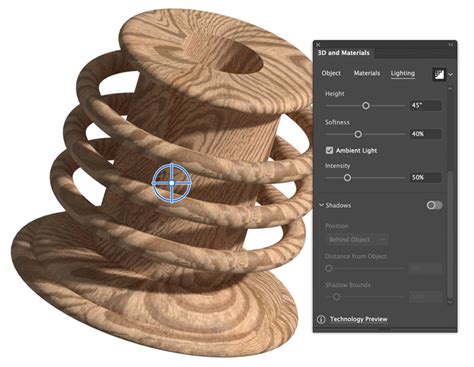Click the Height slider handle
The height and width of the screenshot is (367, 474).
pyautogui.click(x=366, y=106)
